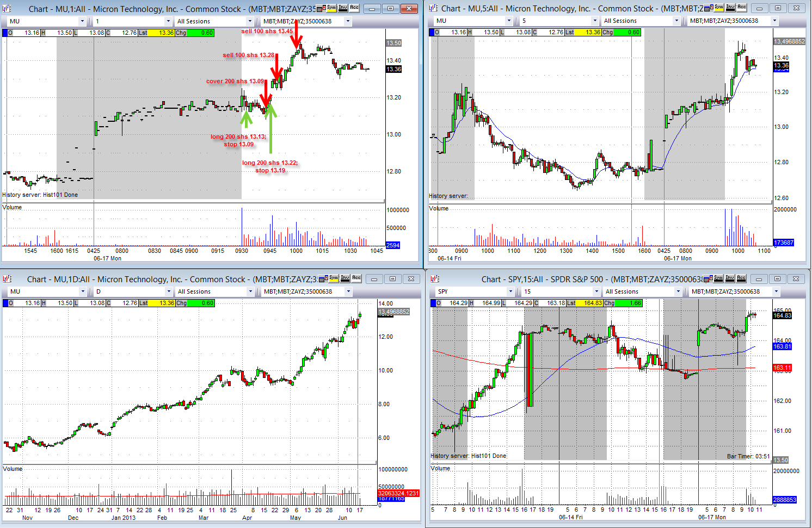
Task: Click the chart app icon in the MU,1D:All window title
Action: pyautogui.click(x=8, y=279)
